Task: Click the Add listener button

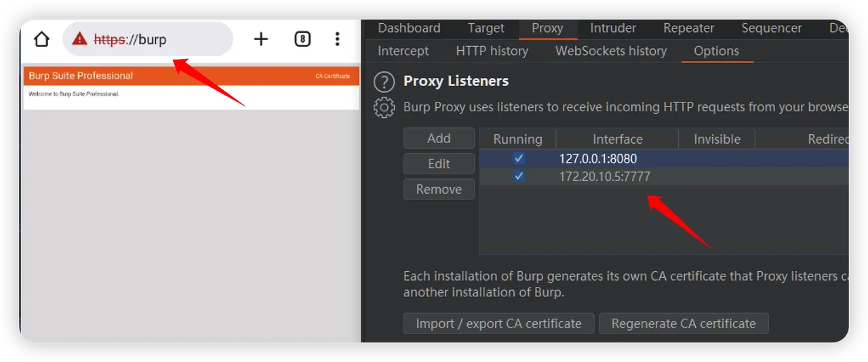Action: (439, 138)
